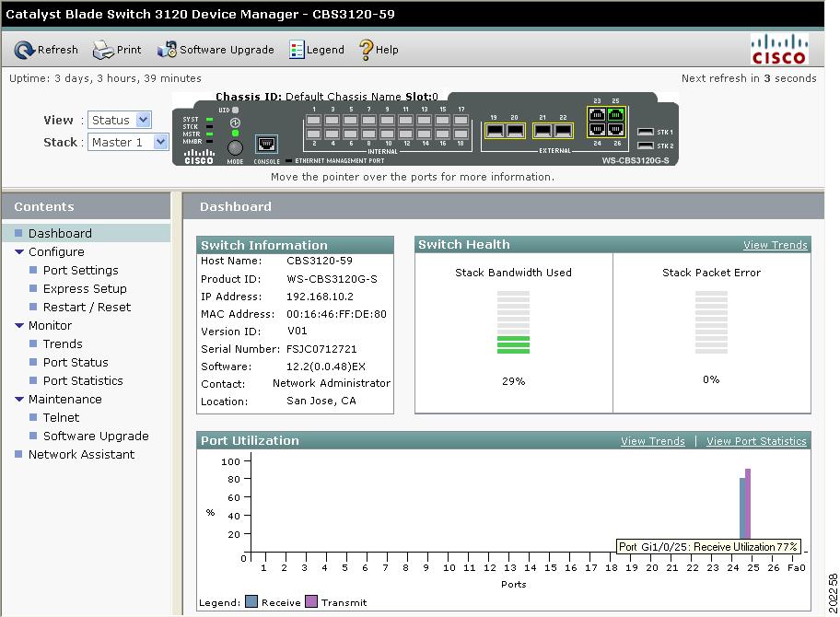Select internal port 1 on the switch
Image resolution: width=840 pixels, height=617 pixels.
314,121
